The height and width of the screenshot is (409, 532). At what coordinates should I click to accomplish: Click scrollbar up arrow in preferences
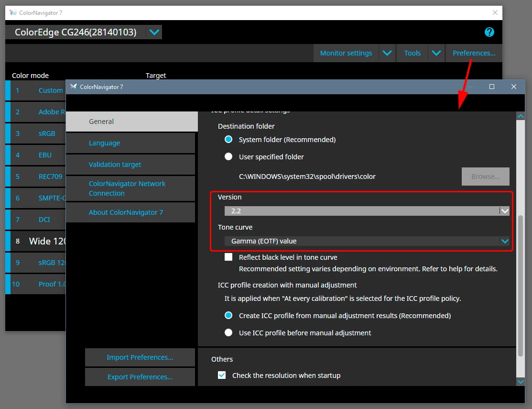point(521,116)
